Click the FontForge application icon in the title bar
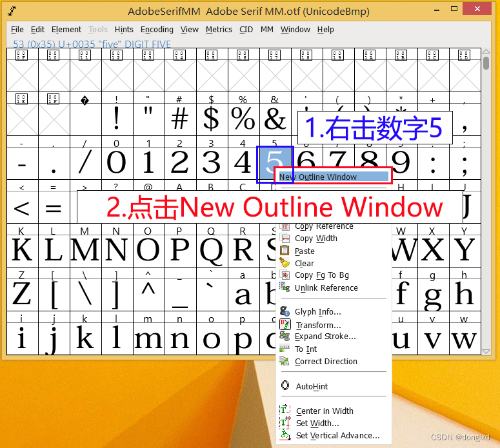The height and width of the screenshot is (448, 500). (x=12, y=11)
